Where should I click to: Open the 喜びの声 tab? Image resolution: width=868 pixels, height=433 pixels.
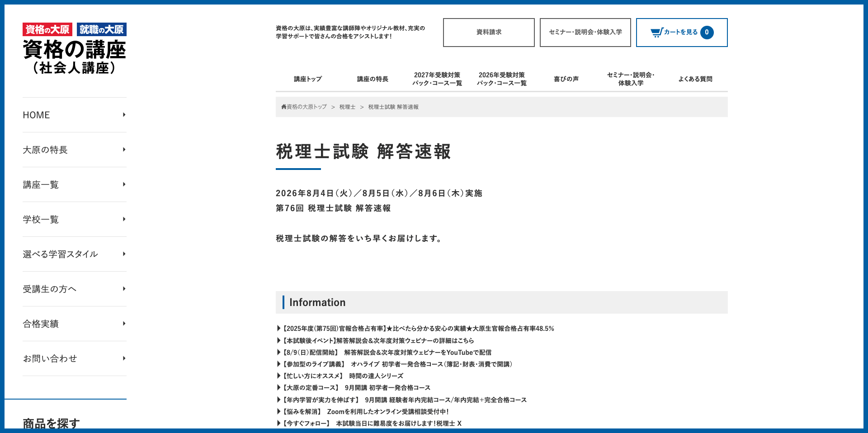point(566,79)
